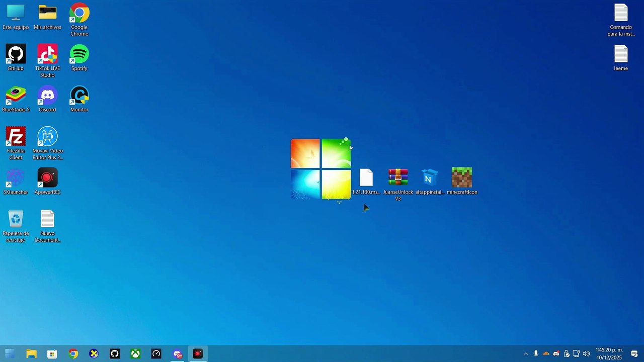Select the large Windows logo image
This screenshot has width=644, height=362.
point(321,169)
